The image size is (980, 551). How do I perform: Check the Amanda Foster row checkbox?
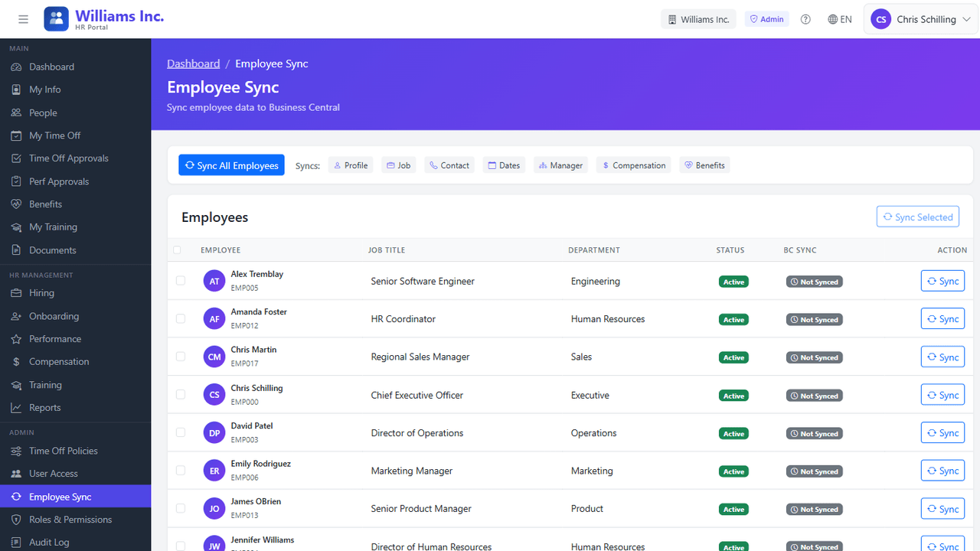(x=181, y=319)
